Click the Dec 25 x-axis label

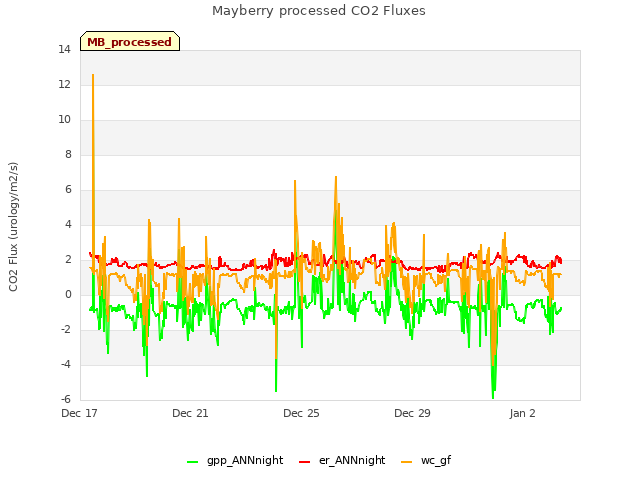click(301, 413)
